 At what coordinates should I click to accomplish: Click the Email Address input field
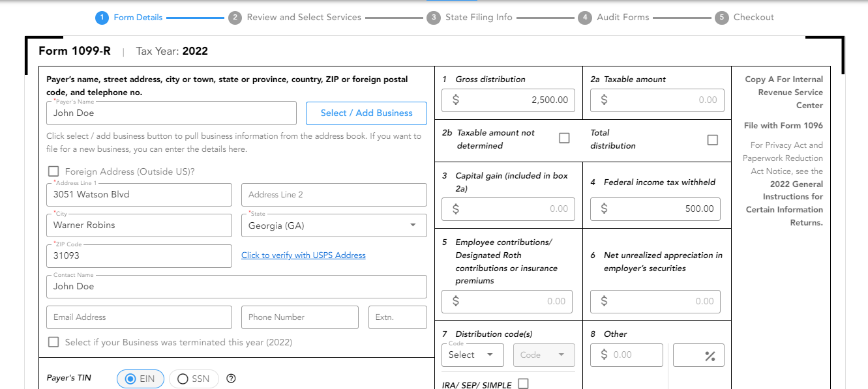click(x=139, y=317)
